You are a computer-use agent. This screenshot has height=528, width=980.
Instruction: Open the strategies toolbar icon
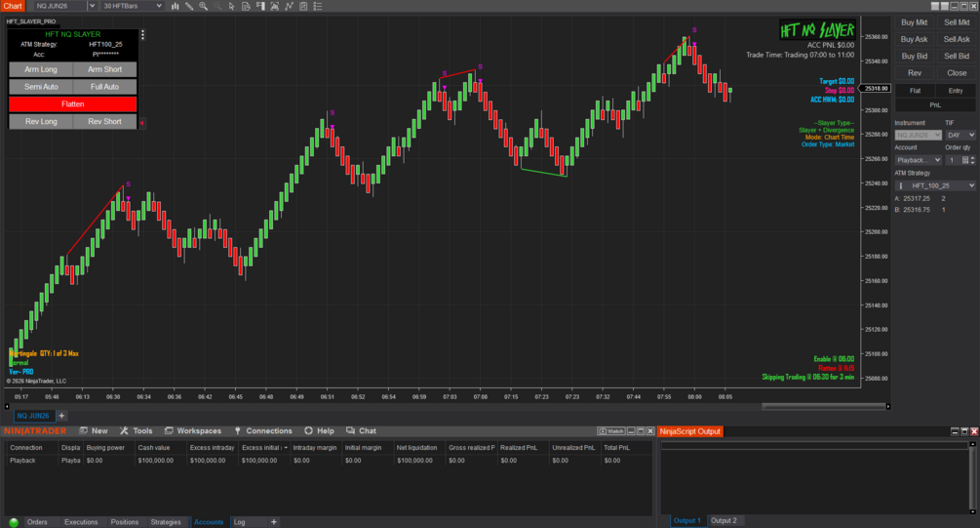click(303, 6)
